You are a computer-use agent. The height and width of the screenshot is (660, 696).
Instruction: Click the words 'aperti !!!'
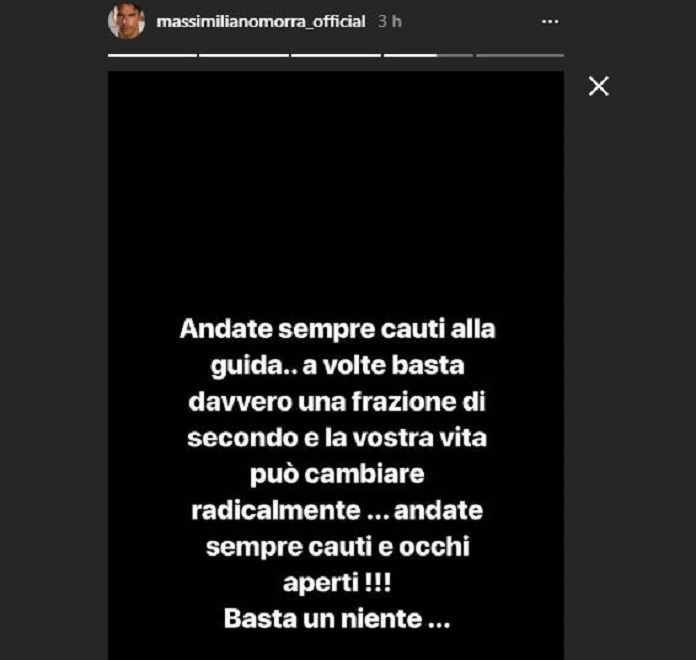tap(337, 584)
